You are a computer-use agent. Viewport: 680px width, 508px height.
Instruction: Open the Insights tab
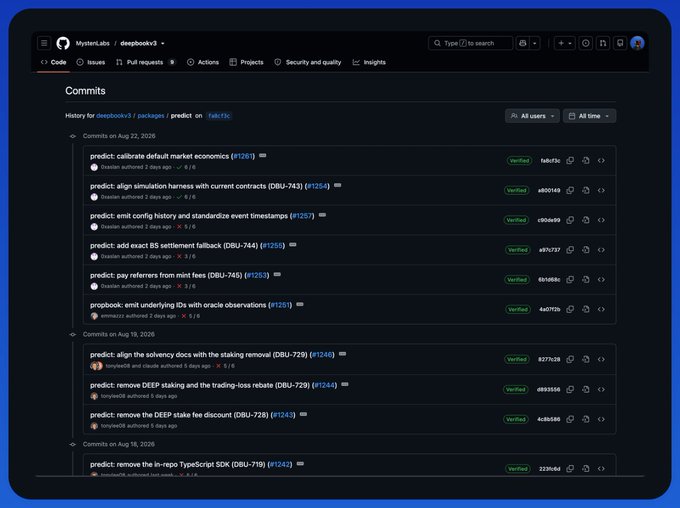369,62
